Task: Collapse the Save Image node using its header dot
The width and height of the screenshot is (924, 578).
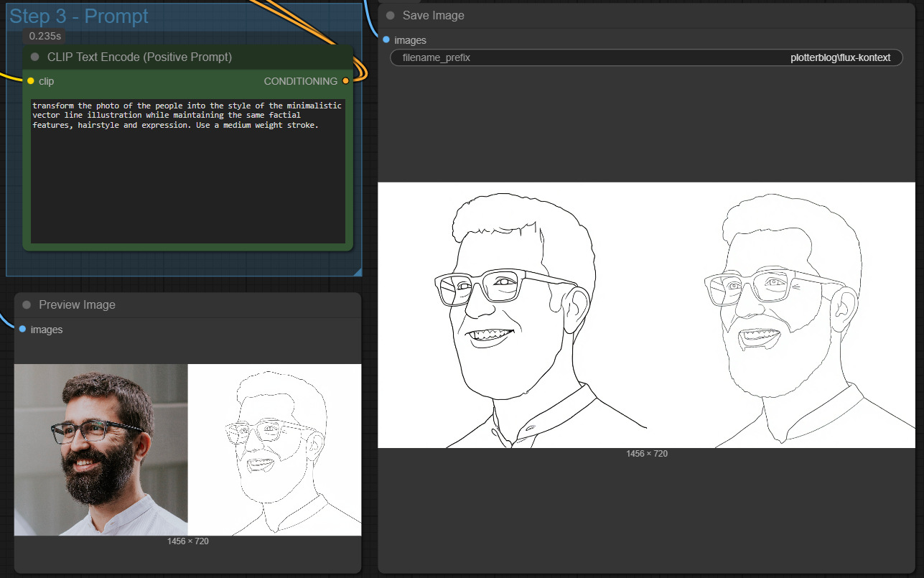Action: 391,15
